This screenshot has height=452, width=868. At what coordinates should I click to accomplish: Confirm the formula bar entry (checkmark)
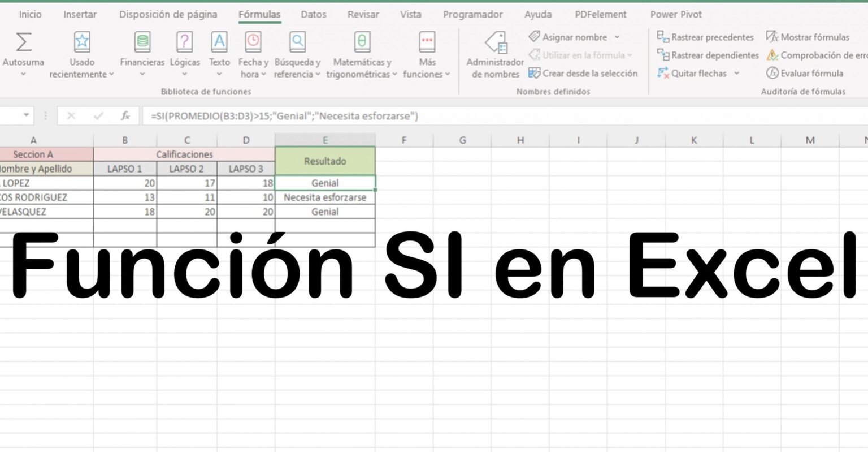(98, 116)
